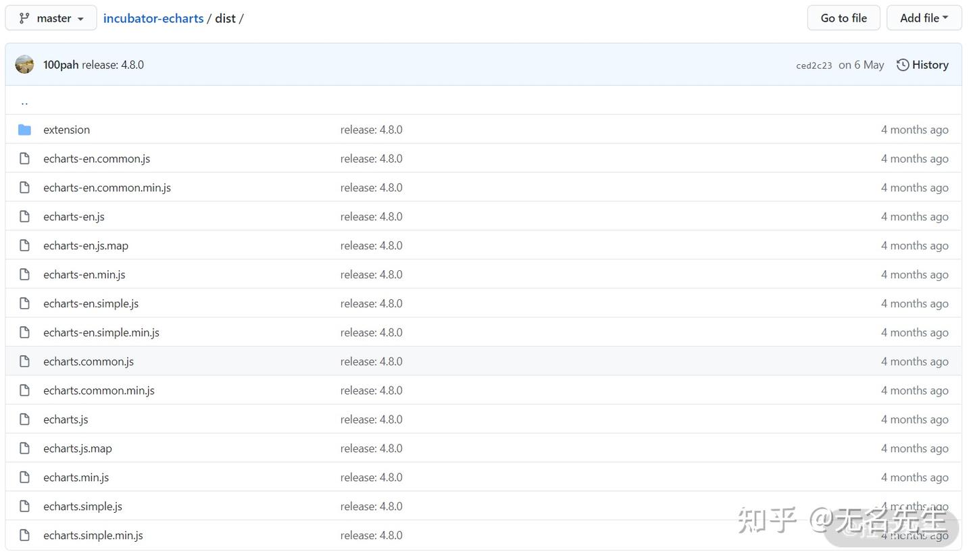Click file icon beside echarts-en.simple.min.js
Image resolution: width=973 pixels, height=560 pixels.
pyautogui.click(x=24, y=333)
